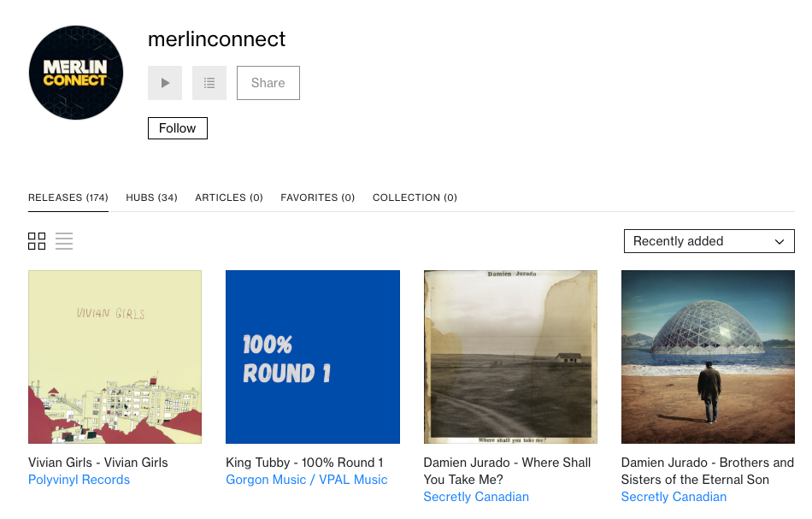Open Polyvinyl Records label link
812x519 pixels.
coord(79,480)
